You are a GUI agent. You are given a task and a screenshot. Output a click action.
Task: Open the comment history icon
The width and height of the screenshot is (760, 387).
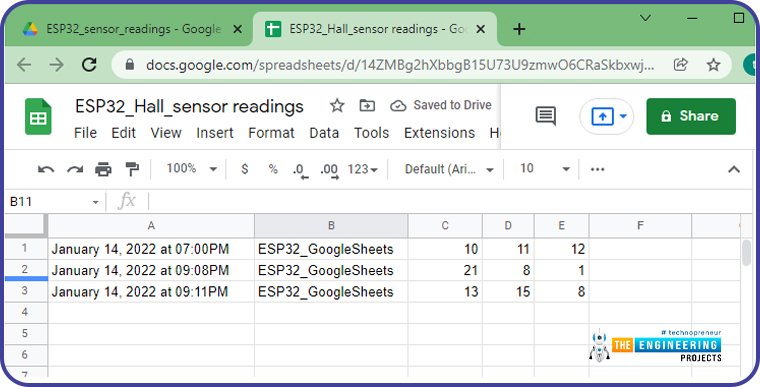point(545,116)
